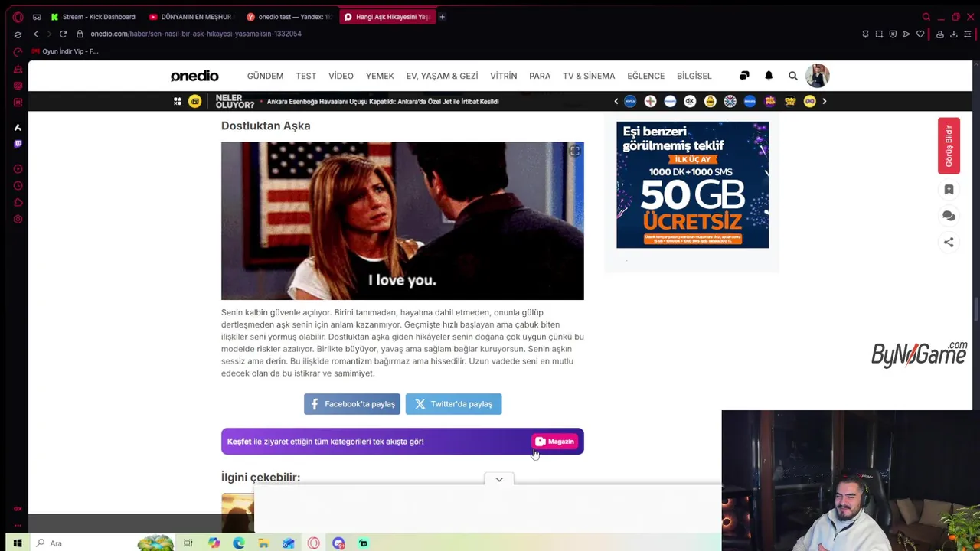Share article with right rail share icon
The height and width of the screenshot is (551, 980).
click(x=949, y=242)
